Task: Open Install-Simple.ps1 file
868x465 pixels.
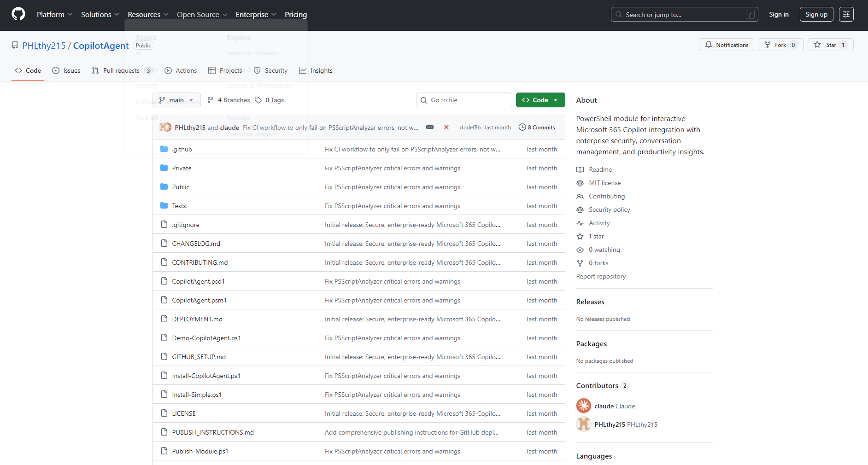Action: 197,395
